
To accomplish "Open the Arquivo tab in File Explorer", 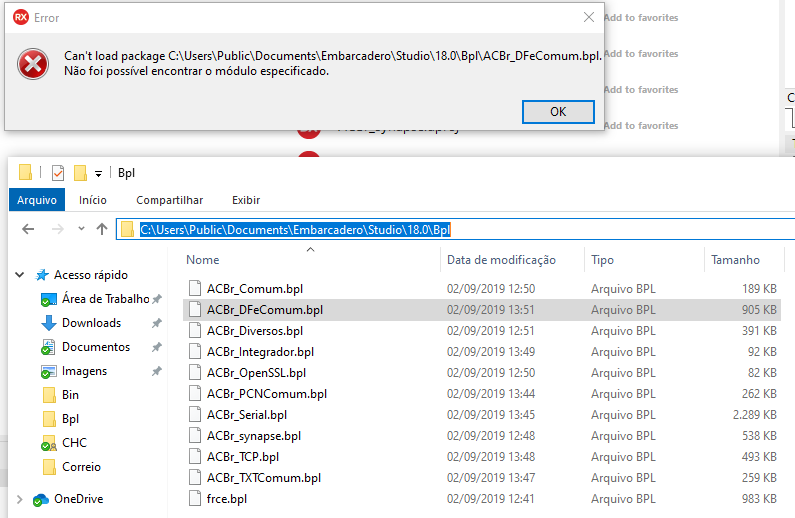I will [37, 200].
